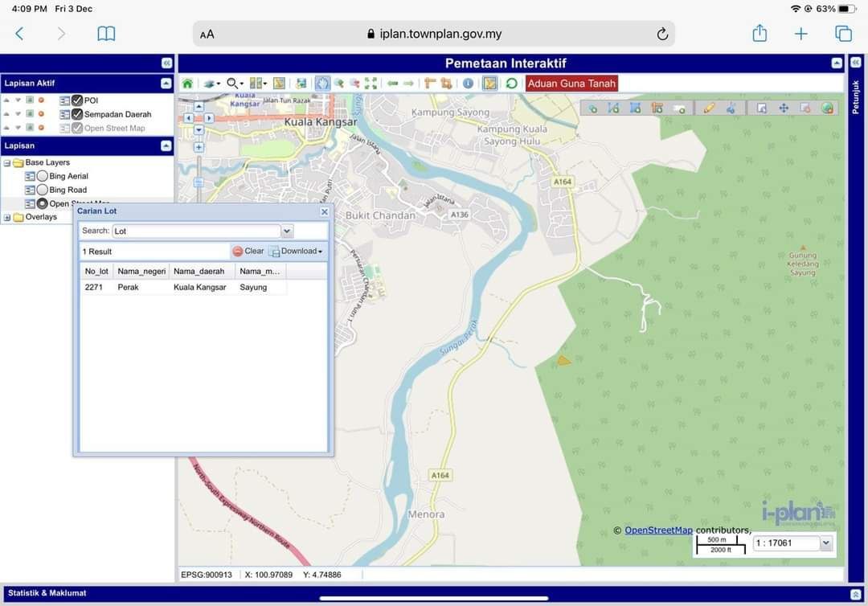Expand the Overlays folder
The height and width of the screenshot is (606, 868).
click(7, 217)
